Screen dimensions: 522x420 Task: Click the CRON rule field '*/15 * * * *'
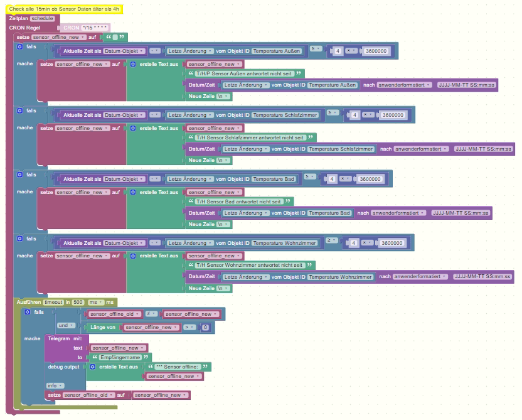tap(95, 28)
